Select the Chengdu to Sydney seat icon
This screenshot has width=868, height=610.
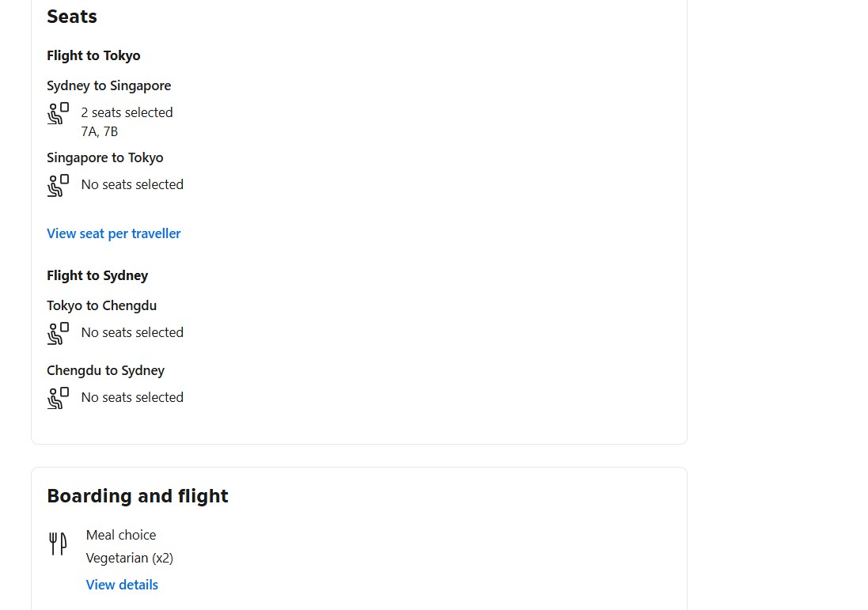pos(58,399)
